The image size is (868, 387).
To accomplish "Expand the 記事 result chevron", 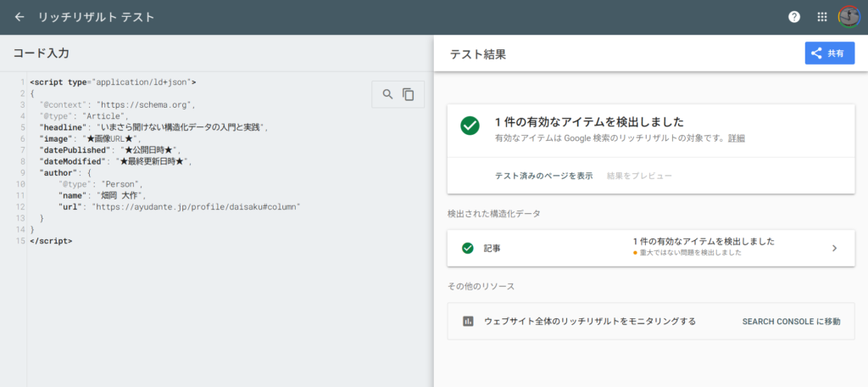I will click(x=835, y=249).
